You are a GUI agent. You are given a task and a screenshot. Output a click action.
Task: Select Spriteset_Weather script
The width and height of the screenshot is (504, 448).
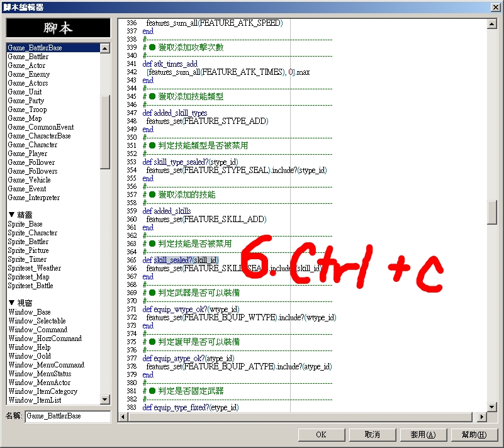click(35, 268)
